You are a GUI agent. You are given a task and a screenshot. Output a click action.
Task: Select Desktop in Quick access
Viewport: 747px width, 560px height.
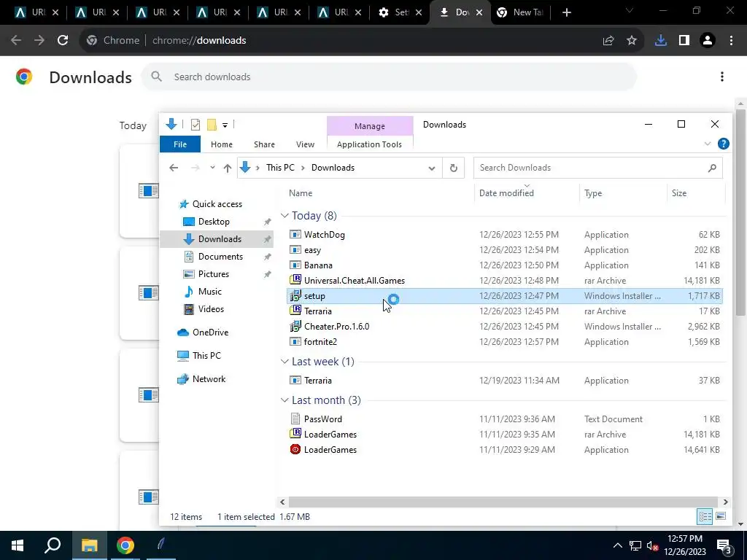pyautogui.click(x=214, y=222)
